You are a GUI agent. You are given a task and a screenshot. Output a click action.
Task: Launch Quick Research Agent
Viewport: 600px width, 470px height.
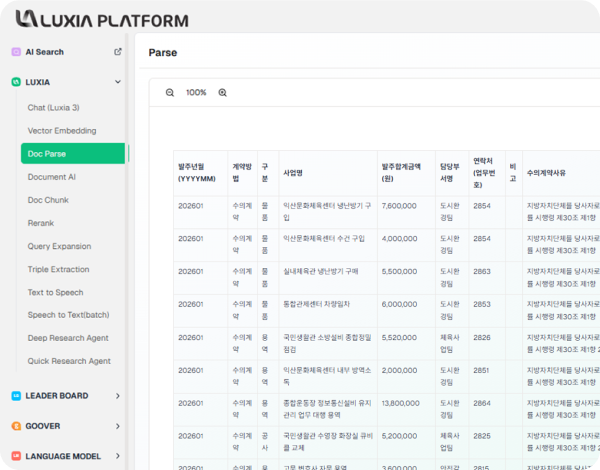click(x=69, y=361)
